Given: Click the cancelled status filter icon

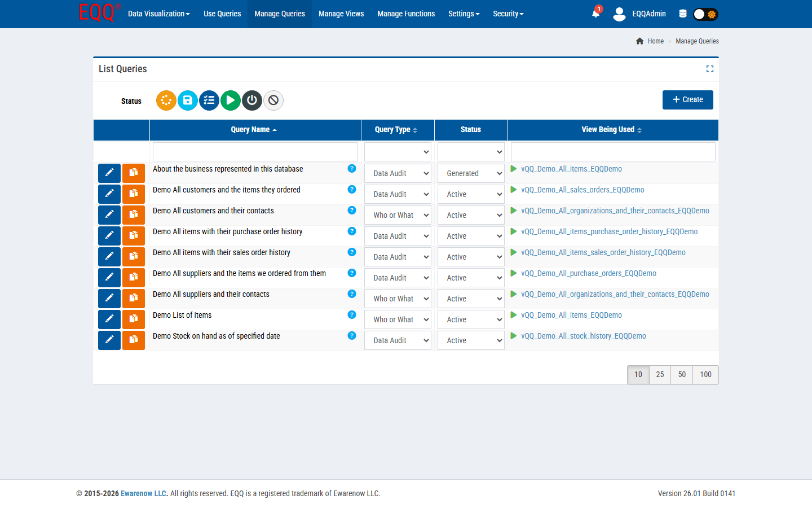Looking at the screenshot, I should pos(273,100).
